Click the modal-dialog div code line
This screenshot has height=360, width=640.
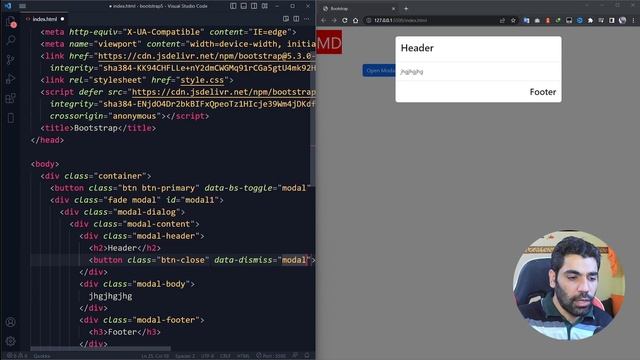tap(122, 212)
